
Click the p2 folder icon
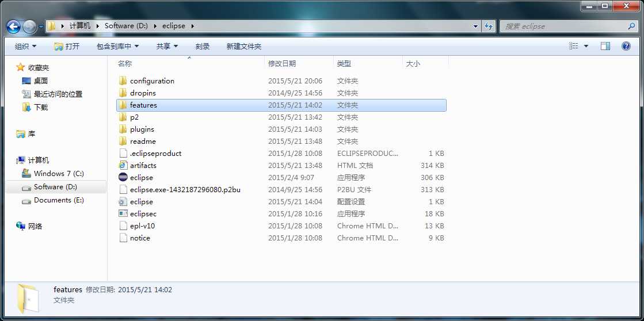(x=123, y=117)
